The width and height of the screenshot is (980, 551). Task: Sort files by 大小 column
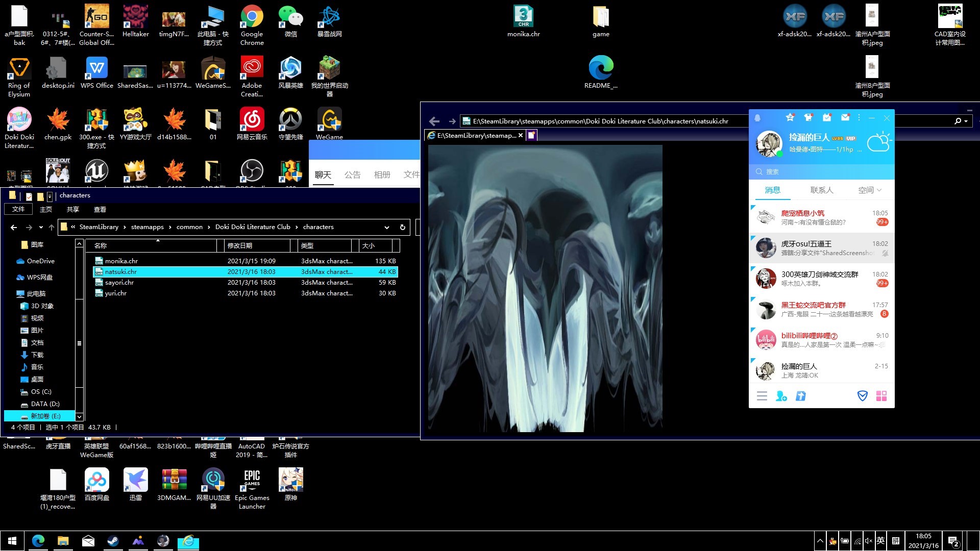tap(376, 245)
